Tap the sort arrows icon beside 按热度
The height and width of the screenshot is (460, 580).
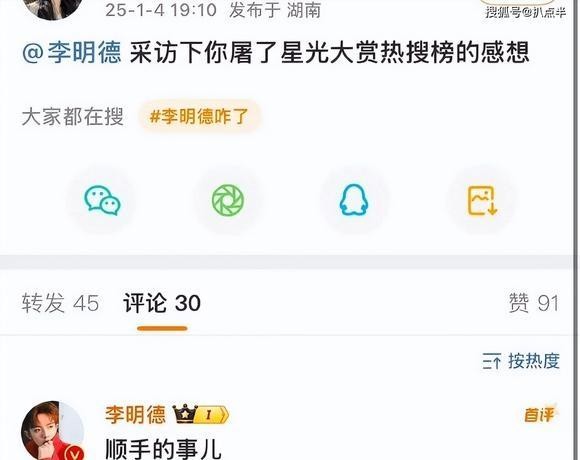pos(492,361)
